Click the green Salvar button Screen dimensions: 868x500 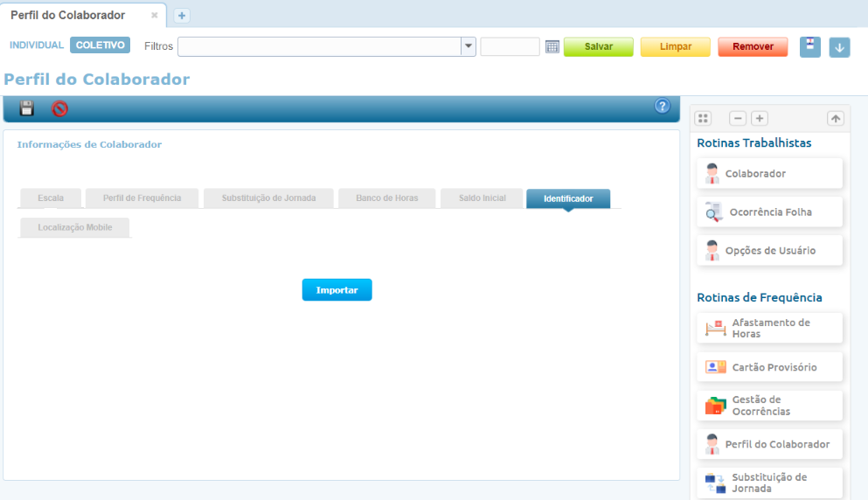[598, 47]
